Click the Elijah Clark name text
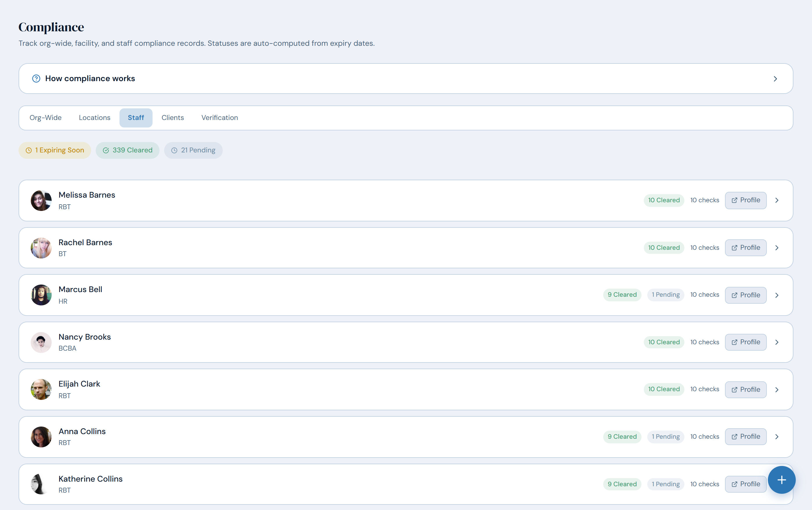The height and width of the screenshot is (510, 812). [x=79, y=384]
